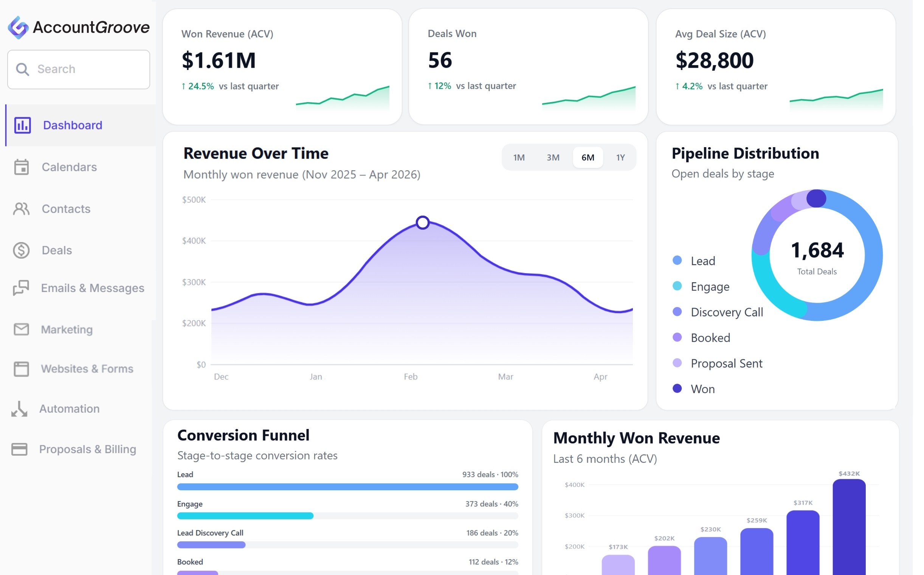
Task: Open the Automation workflow icon
Action: coord(19,409)
